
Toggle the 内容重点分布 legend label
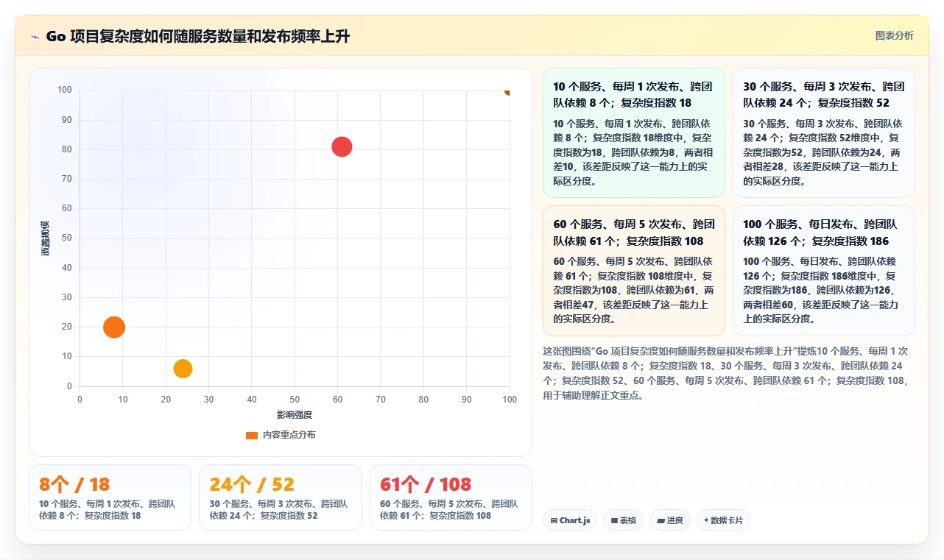click(x=289, y=435)
